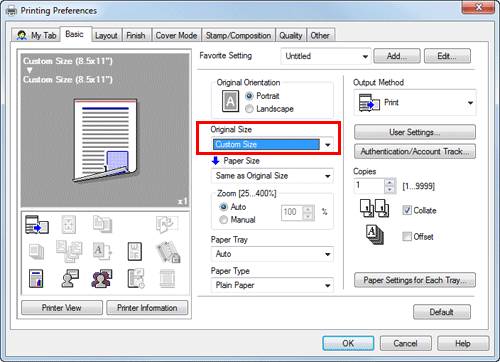Choose Manual zoom radio button
This screenshot has height=362, width=500.
pos(223,220)
